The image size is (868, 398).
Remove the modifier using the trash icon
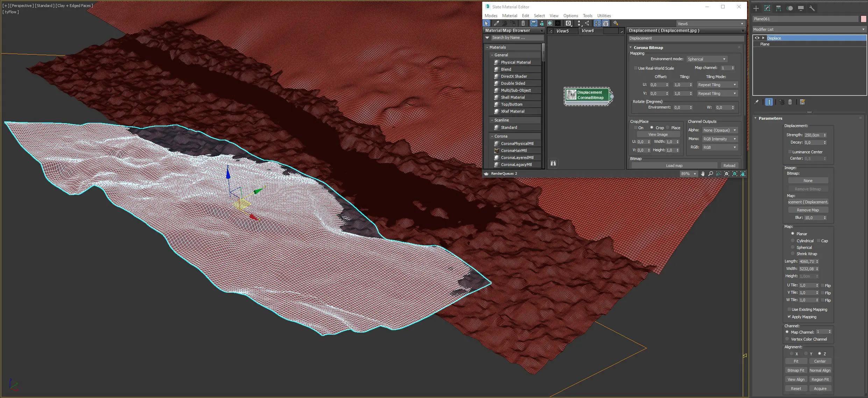click(791, 102)
